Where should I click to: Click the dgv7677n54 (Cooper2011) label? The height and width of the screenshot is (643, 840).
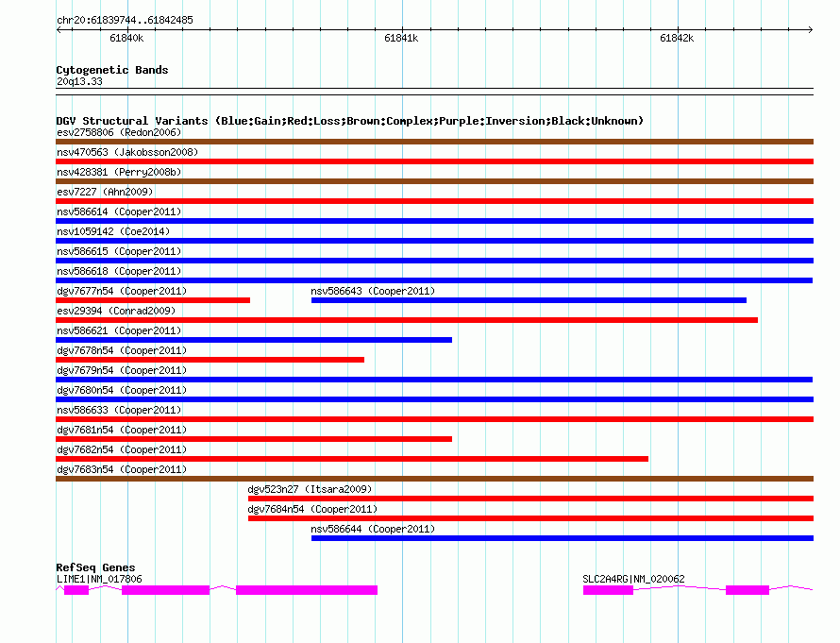click(x=122, y=291)
